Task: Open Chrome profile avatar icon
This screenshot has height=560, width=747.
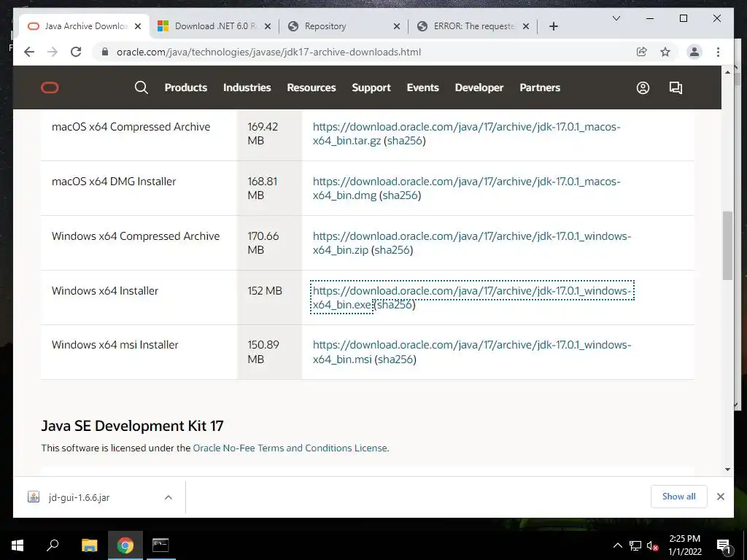Action: [x=694, y=52]
